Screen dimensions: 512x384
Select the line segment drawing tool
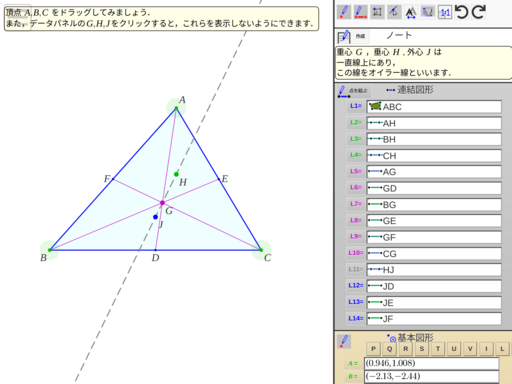(x=360, y=12)
